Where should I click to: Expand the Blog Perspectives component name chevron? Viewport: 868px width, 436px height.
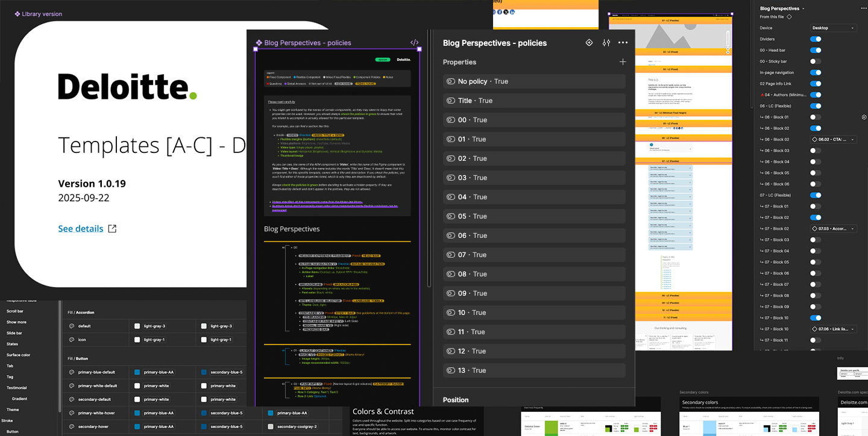804,8
